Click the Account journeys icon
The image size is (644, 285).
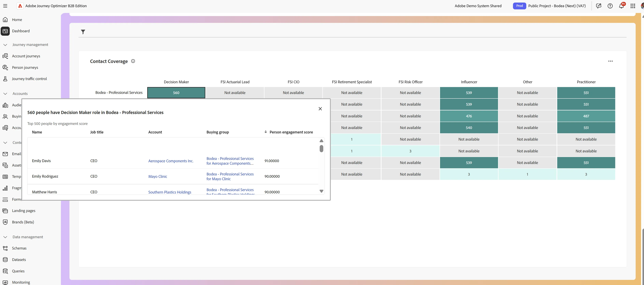pos(5,56)
